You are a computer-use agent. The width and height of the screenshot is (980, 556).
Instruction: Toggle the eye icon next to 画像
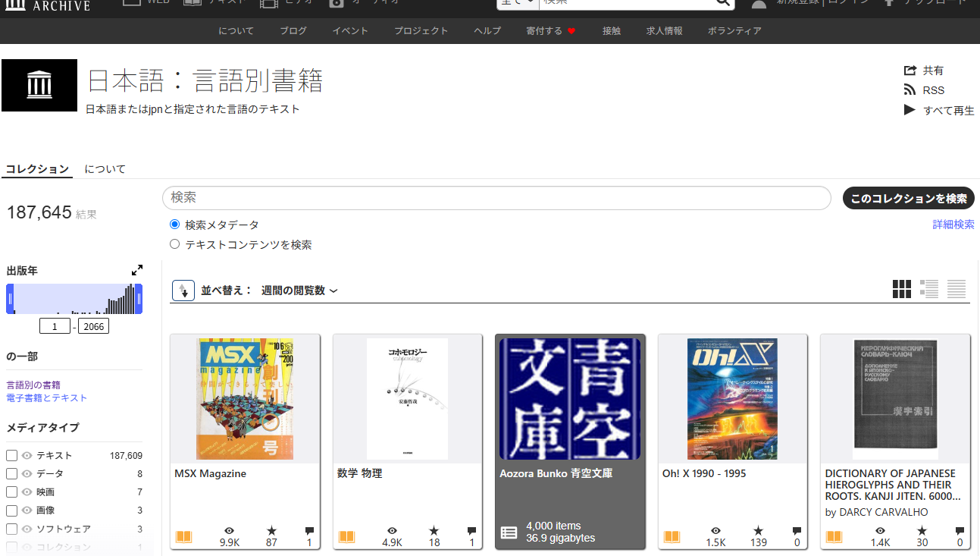tap(27, 510)
